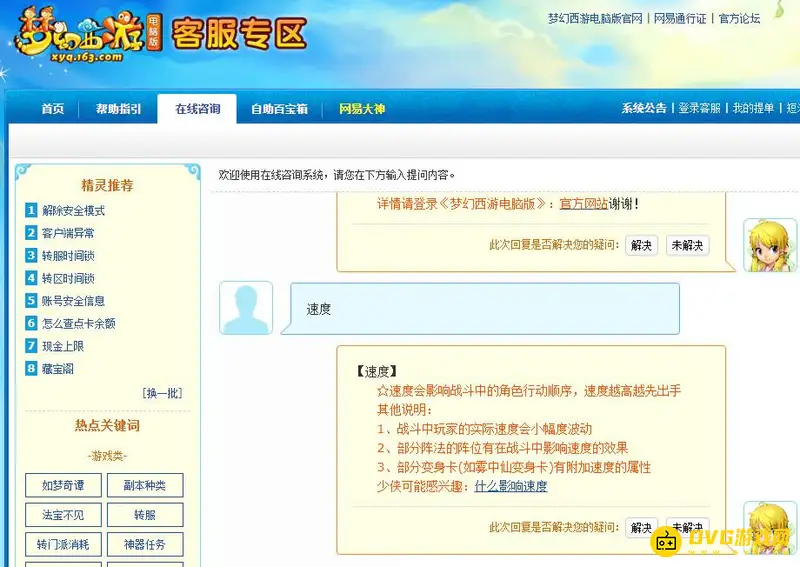The height and width of the screenshot is (567, 800).
Task: Open the 官方网站 link in reply
Action: [584, 204]
